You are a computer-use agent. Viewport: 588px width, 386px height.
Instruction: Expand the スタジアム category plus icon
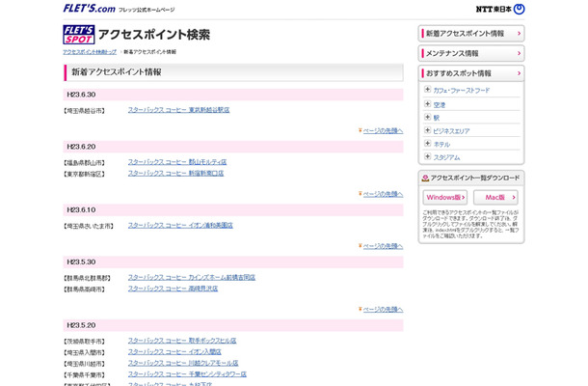coord(427,156)
